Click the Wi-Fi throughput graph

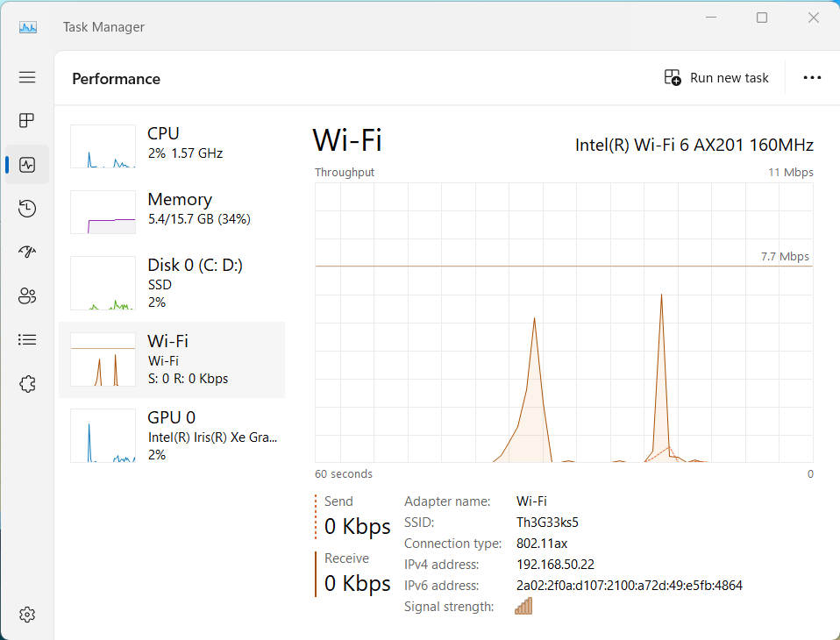(x=564, y=323)
